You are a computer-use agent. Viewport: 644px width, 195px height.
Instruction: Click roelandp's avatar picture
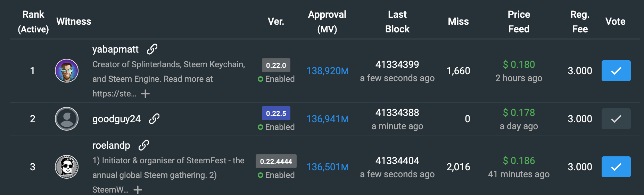[x=67, y=167]
